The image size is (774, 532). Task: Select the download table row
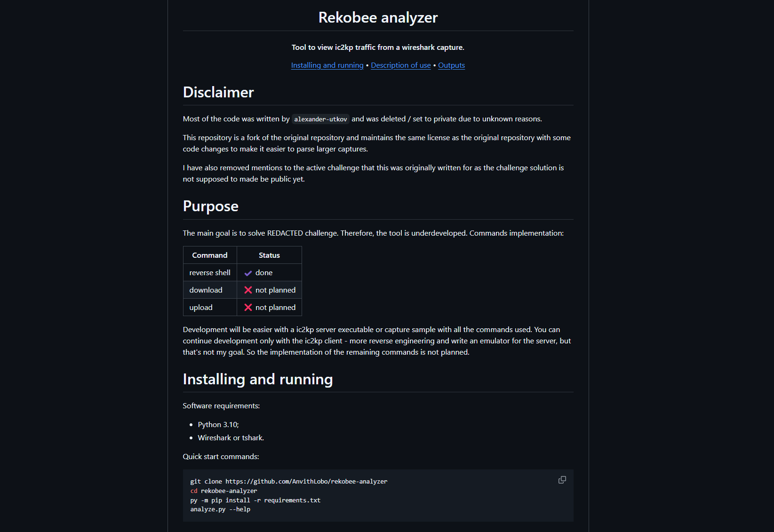pyautogui.click(x=206, y=290)
